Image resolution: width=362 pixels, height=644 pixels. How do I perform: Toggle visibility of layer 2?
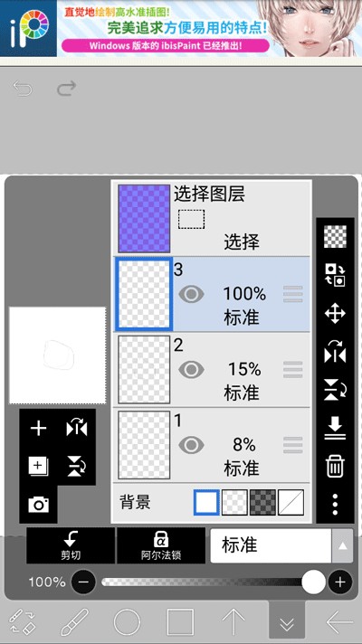(x=191, y=370)
